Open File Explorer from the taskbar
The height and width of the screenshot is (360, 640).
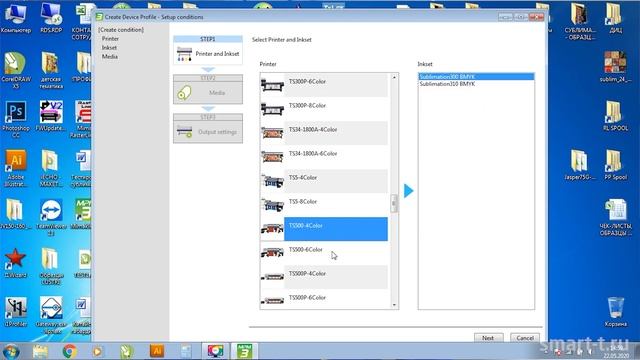(x=40, y=351)
